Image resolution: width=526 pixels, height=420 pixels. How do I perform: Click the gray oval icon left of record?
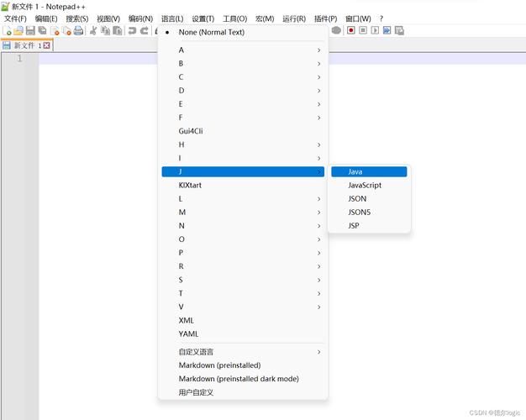(336, 30)
